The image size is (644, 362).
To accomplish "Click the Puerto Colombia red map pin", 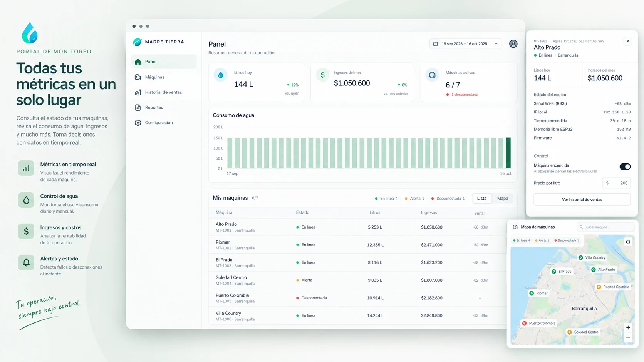I will click(524, 323).
